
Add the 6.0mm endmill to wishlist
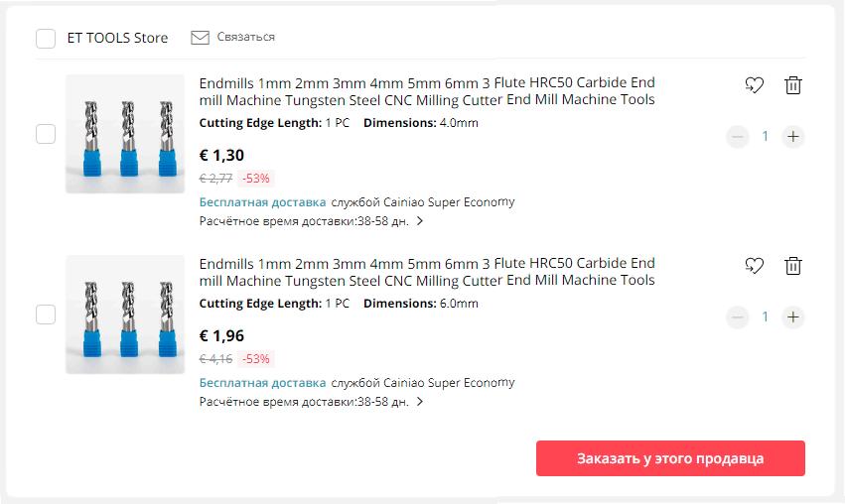click(754, 266)
